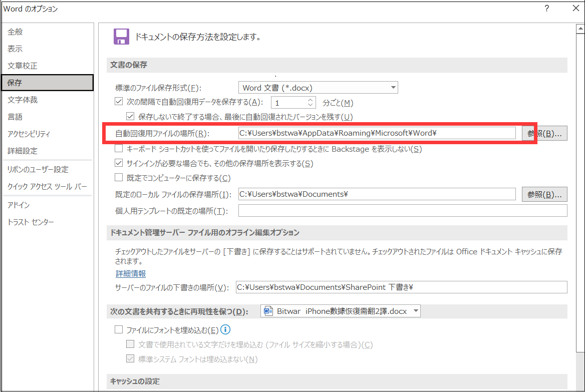Click the personal template location field
The width and height of the screenshot is (585, 392).
click(402, 211)
